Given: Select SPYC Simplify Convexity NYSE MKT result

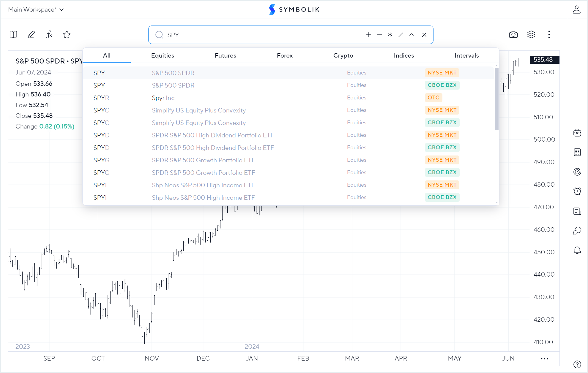Looking at the screenshot, I should [289, 110].
